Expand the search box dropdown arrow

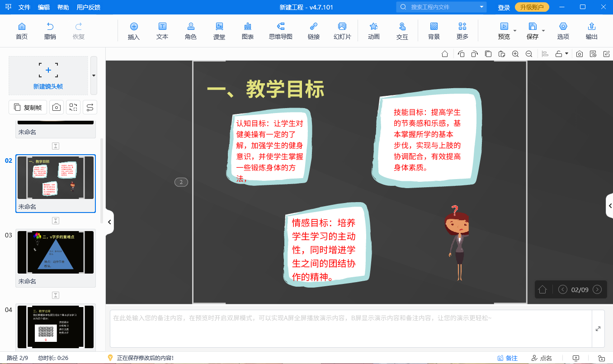(482, 7)
